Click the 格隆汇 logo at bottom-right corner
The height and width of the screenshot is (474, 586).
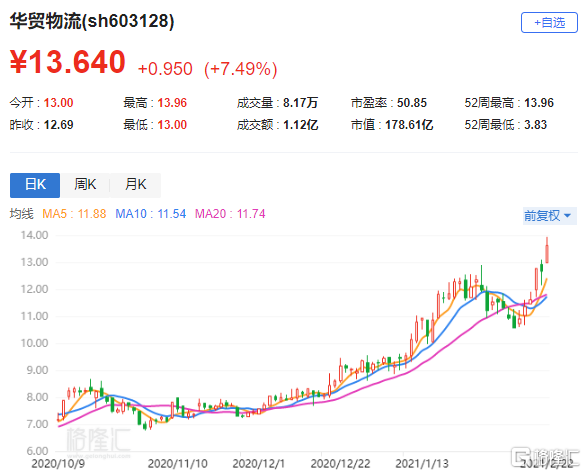[x=545, y=456]
